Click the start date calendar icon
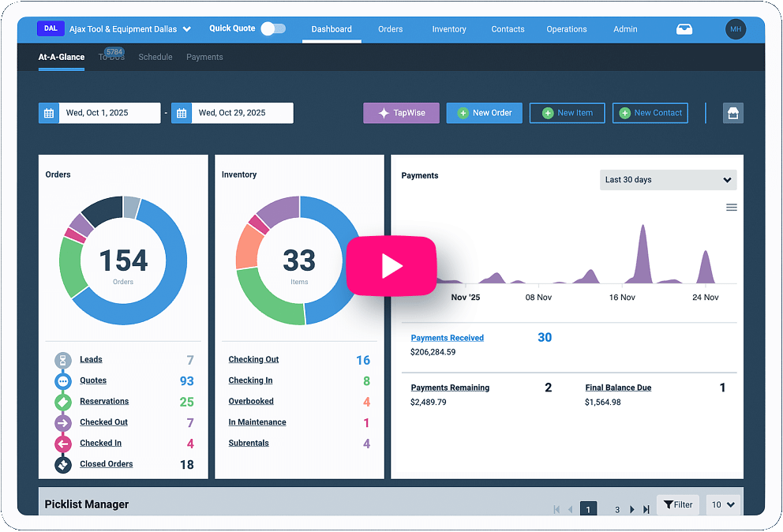The image size is (783, 532). click(49, 113)
